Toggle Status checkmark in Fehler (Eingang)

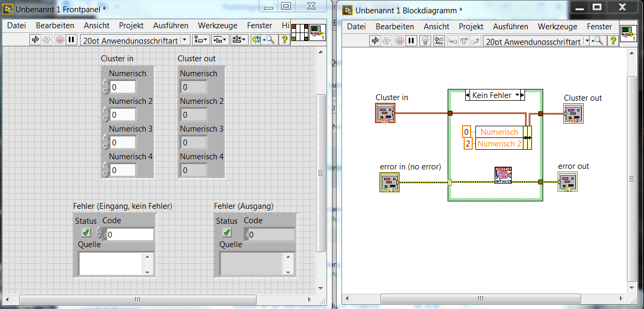point(85,232)
